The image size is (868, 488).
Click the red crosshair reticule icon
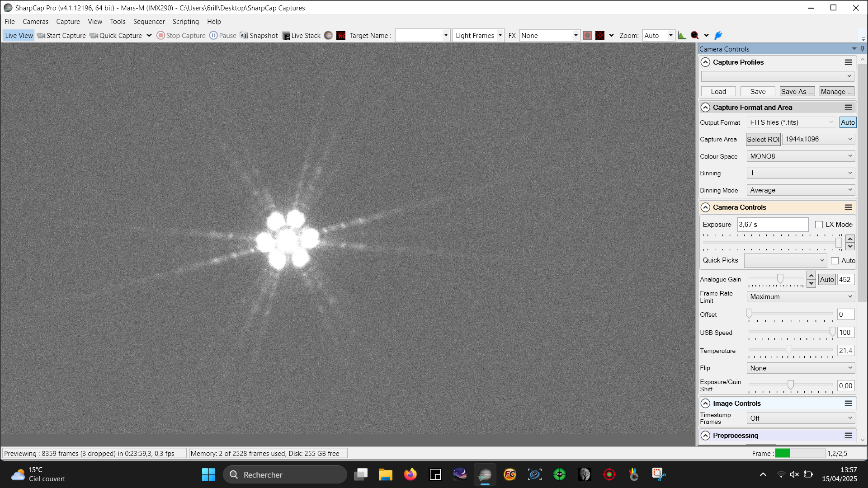coord(600,36)
